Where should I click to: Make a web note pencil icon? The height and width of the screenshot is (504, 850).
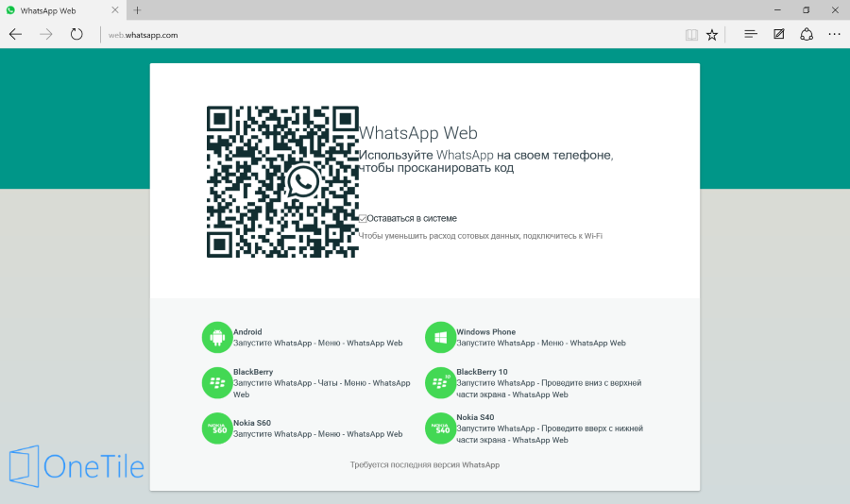[779, 34]
